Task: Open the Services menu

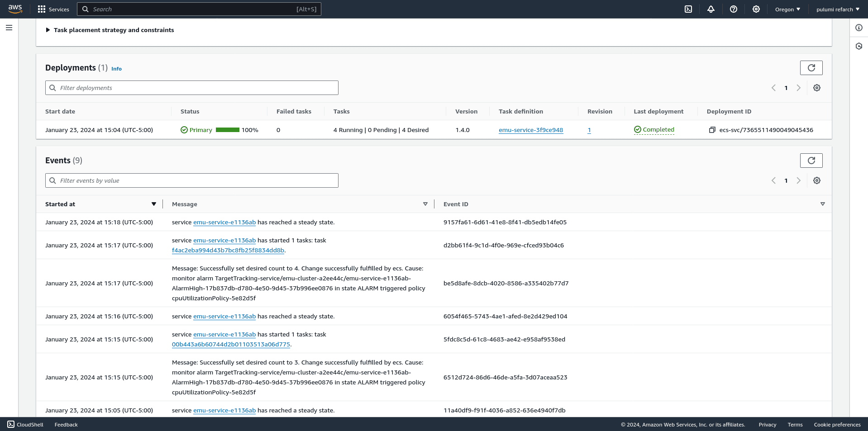Action: [x=53, y=9]
